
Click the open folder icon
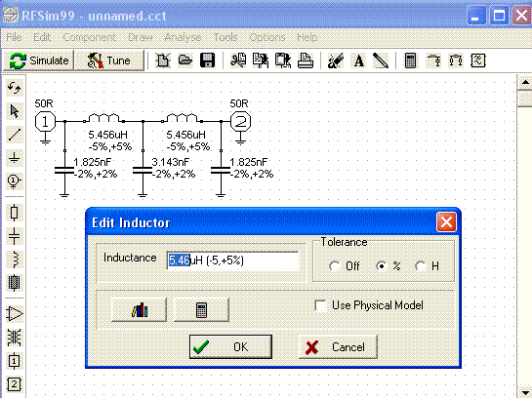pos(185,60)
